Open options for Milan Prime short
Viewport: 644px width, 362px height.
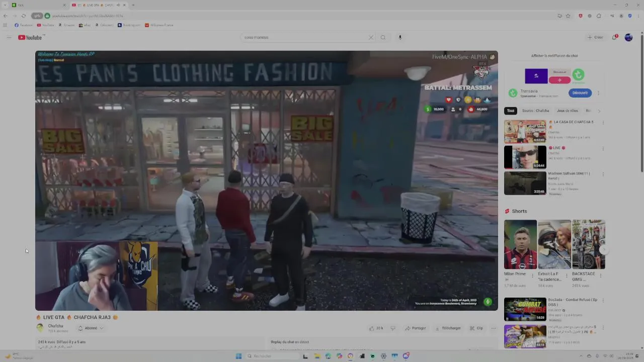pyautogui.click(x=533, y=276)
